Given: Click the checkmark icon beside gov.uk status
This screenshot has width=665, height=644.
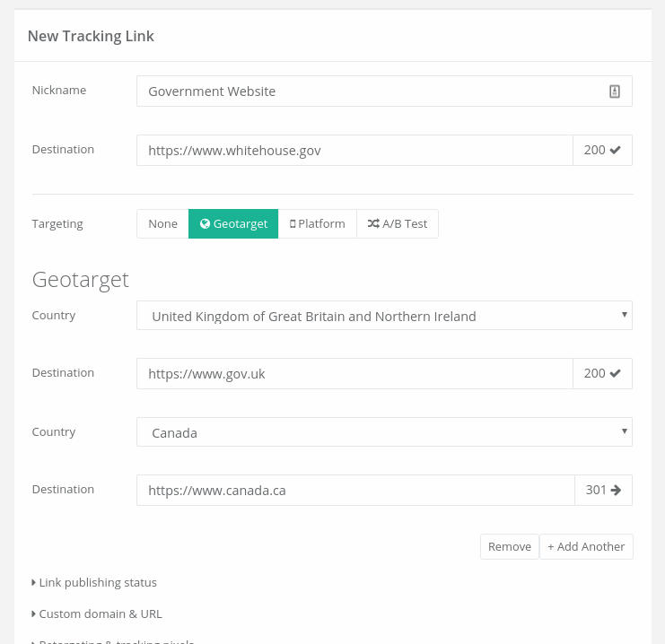Looking at the screenshot, I should pos(616,374).
